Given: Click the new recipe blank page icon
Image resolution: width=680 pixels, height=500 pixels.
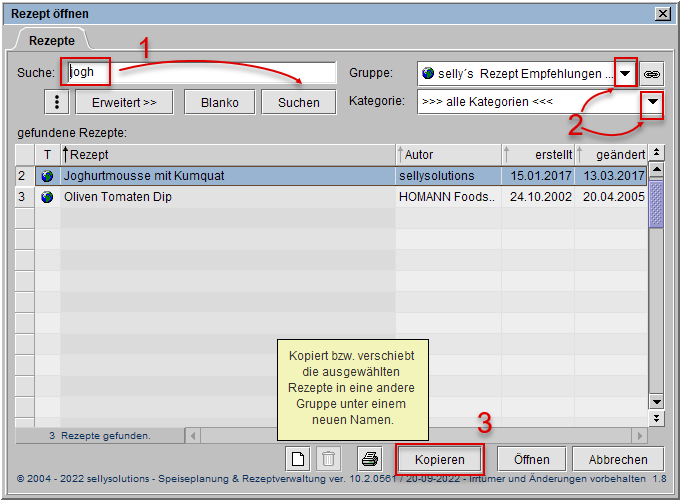Looking at the screenshot, I should 297,459.
